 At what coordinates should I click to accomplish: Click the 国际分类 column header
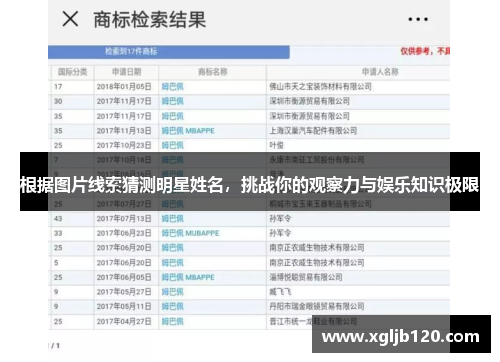[x=73, y=72]
